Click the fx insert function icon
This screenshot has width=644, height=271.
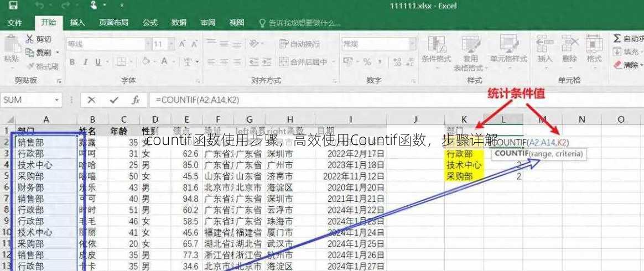point(136,100)
